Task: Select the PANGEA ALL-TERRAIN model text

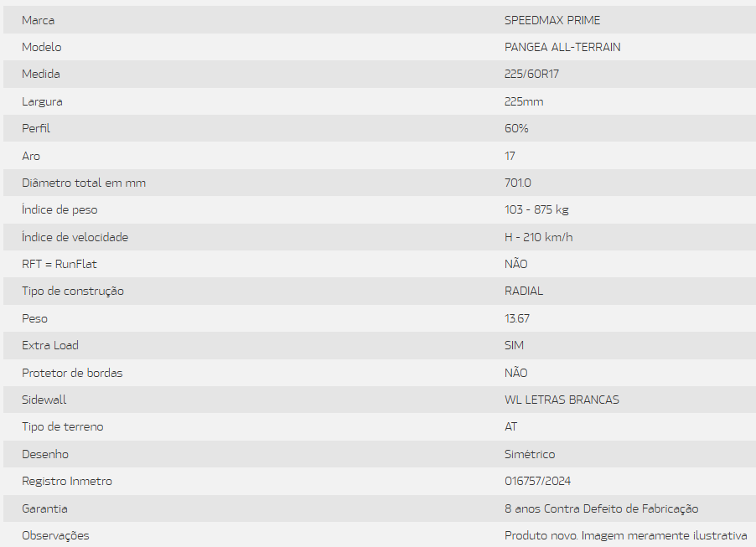Action: point(562,47)
